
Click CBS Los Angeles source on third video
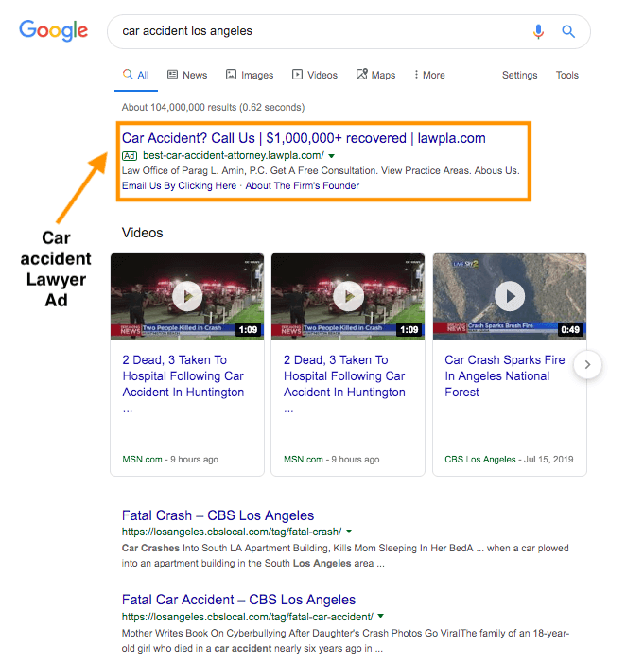pyautogui.click(x=480, y=460)
